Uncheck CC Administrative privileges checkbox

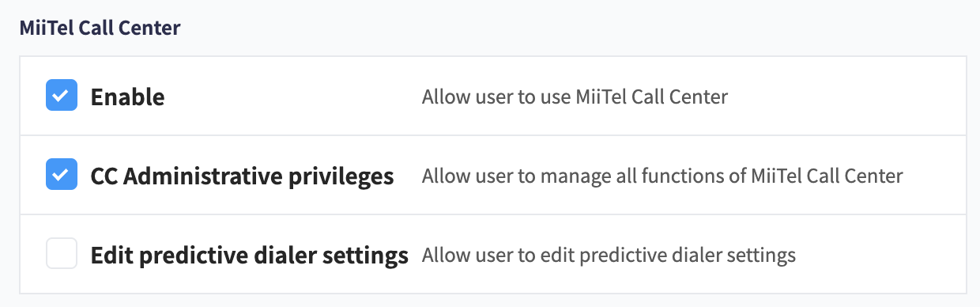(x=62, y=175)
